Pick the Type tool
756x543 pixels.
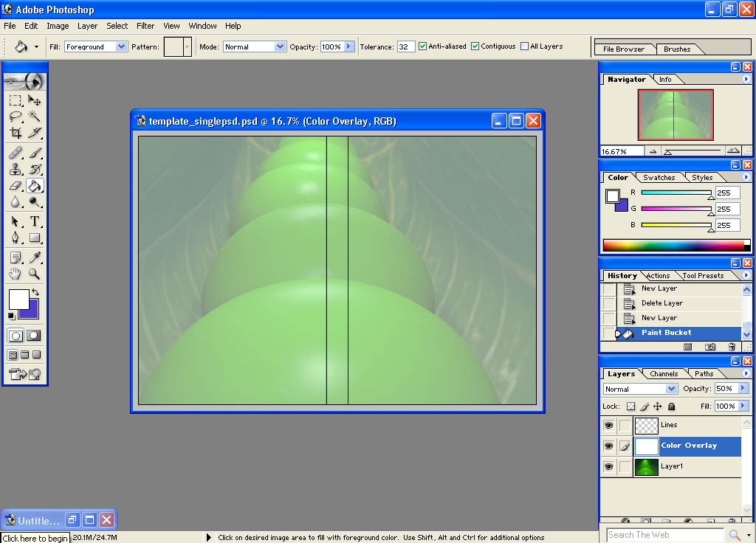click(x=34, y=221)
